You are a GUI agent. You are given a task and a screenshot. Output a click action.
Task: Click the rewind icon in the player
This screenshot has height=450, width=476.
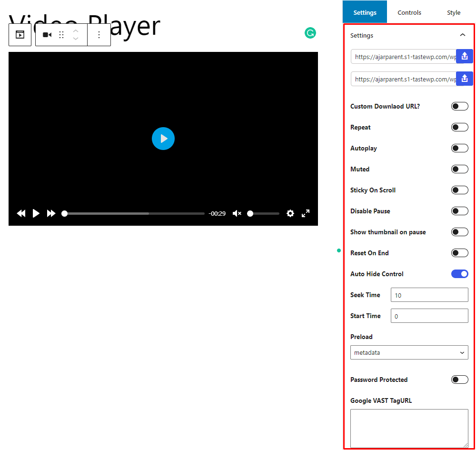pos(21,213)
